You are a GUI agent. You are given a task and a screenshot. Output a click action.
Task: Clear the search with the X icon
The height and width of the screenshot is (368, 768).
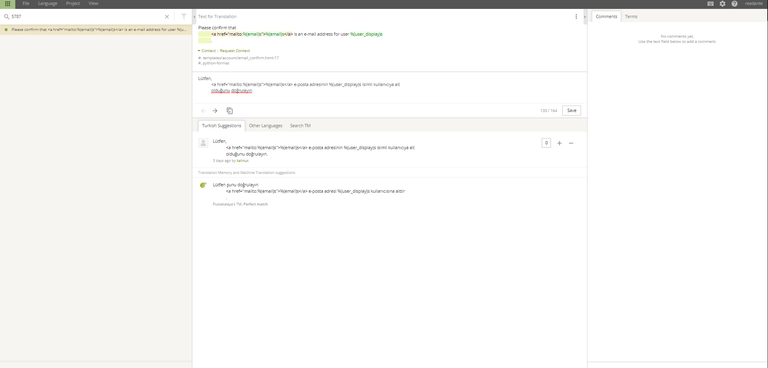coord(167,17)
